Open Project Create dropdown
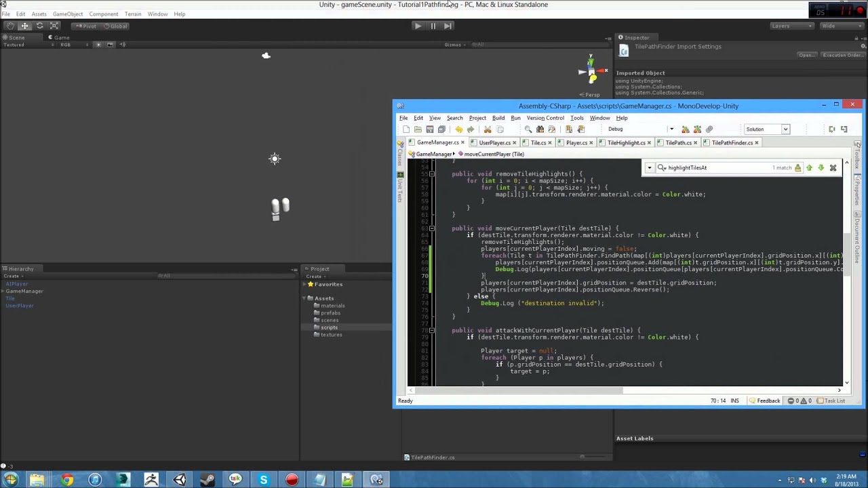Image resolution: width=868 pixels, height=488 pixels. point(315,276)
